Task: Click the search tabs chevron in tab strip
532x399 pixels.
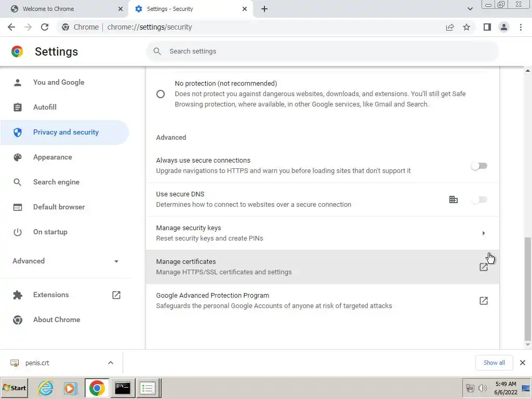Action: 470,9
